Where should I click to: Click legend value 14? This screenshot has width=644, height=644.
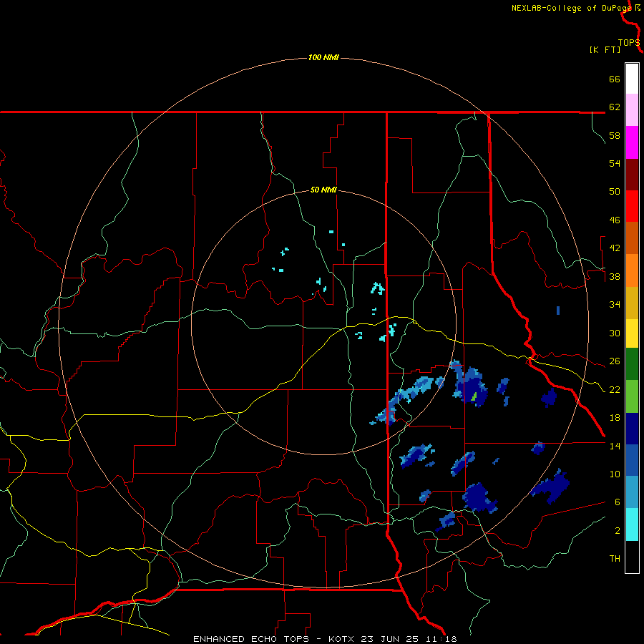coord(615,446)
